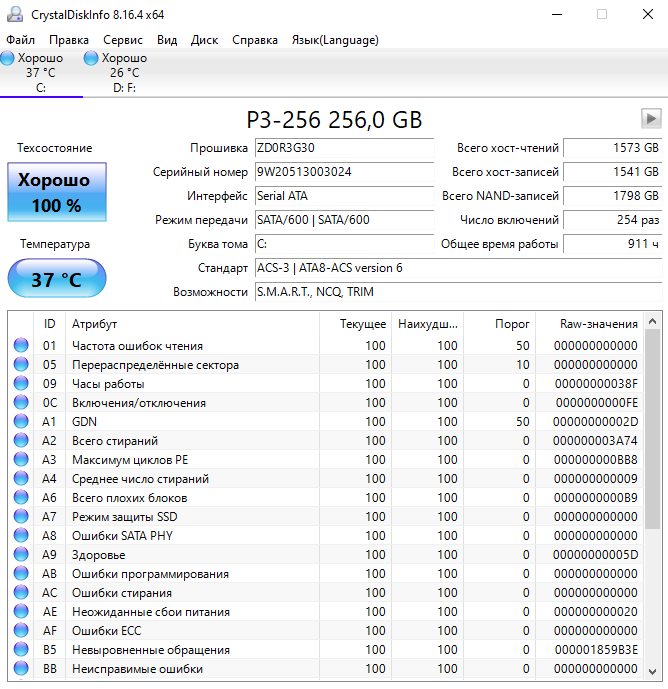Select the Часы работы attribute text

(108, 384)
